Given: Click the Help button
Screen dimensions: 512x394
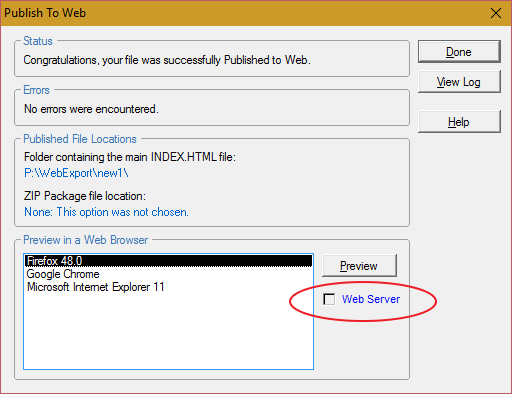Looking at the screenshot, I should click(x=459, y=122).
